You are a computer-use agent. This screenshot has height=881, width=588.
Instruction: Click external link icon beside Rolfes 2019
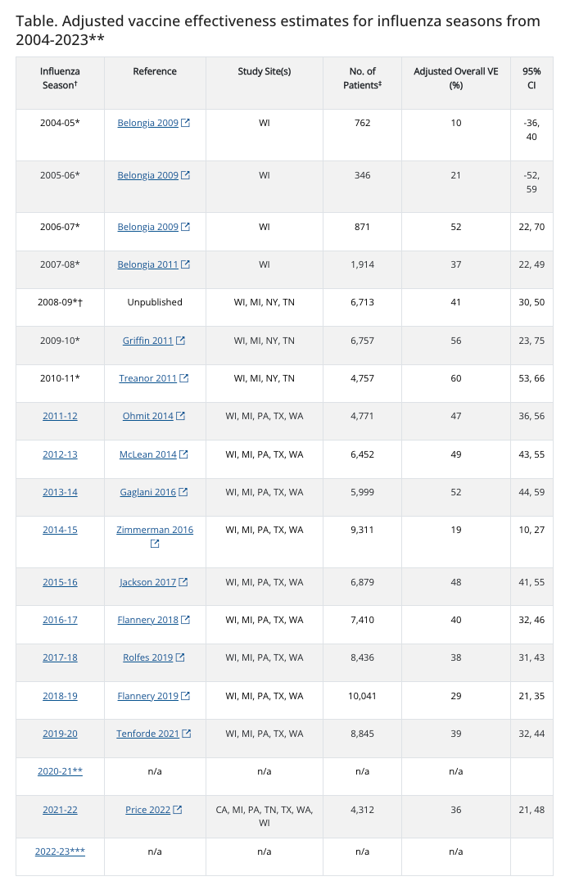click(x=180, y=657)
